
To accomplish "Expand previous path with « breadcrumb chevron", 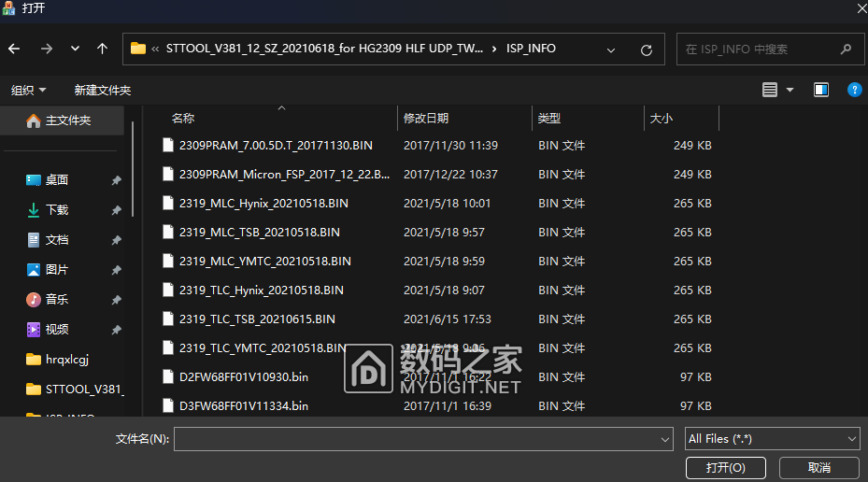I will point(155,49).
